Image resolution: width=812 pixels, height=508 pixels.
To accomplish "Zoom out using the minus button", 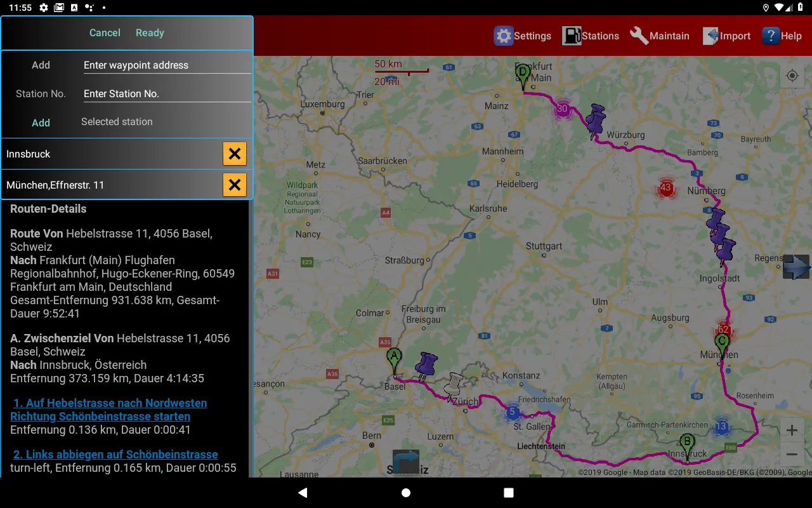I will click(x=792, y=455).
